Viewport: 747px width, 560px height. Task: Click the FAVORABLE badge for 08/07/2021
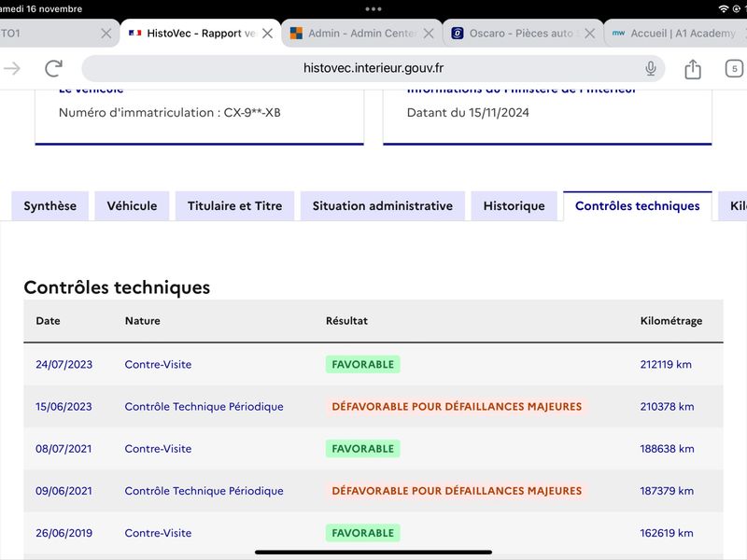click(363, 449)
